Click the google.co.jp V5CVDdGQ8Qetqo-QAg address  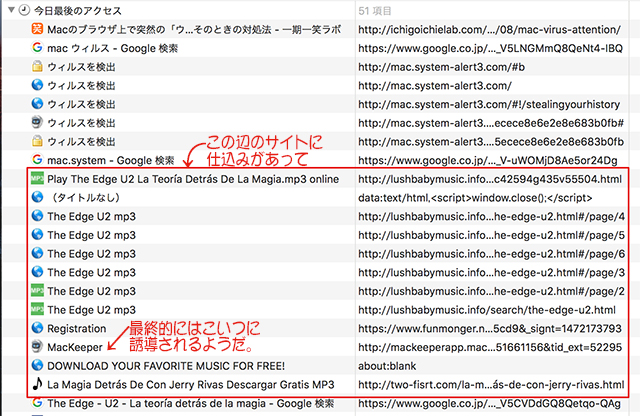tap(489, 404)
